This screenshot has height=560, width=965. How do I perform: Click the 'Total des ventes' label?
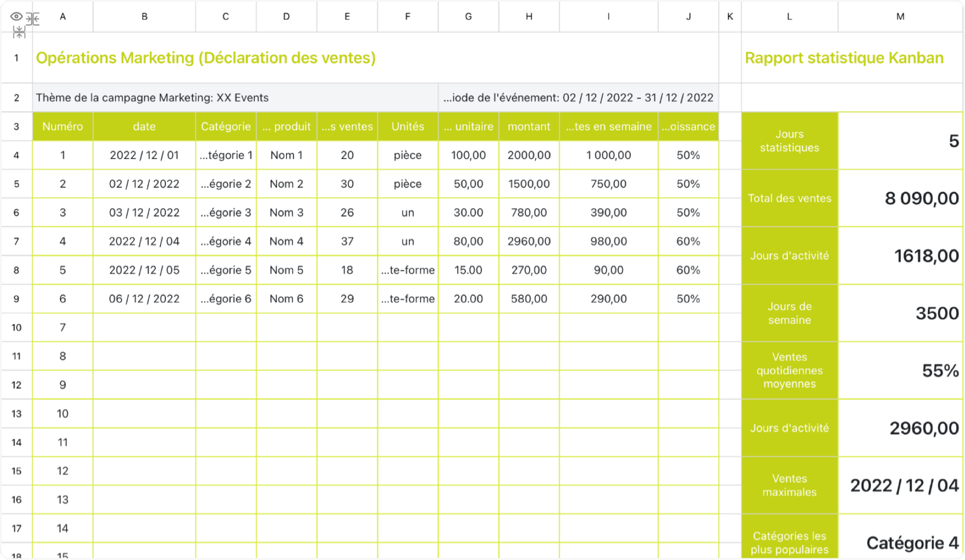[x=790, y=198]
